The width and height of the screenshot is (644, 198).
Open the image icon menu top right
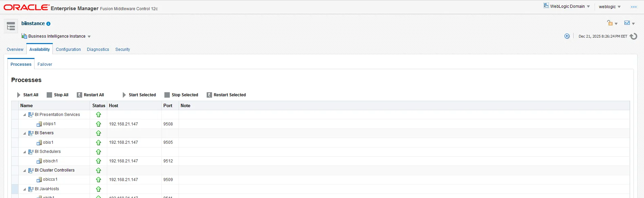(629, 23)
